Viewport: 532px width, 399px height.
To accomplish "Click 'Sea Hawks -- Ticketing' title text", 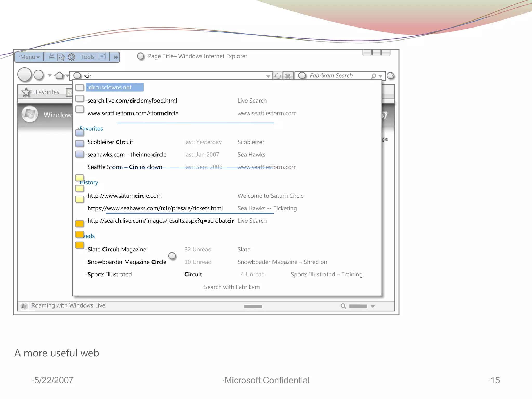I will [x=267, y=208].
